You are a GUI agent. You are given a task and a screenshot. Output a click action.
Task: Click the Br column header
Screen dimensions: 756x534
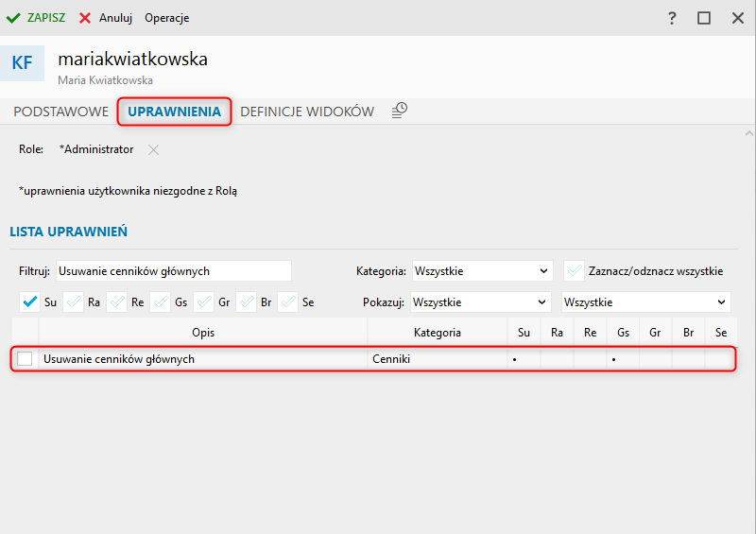click(689, 333)
